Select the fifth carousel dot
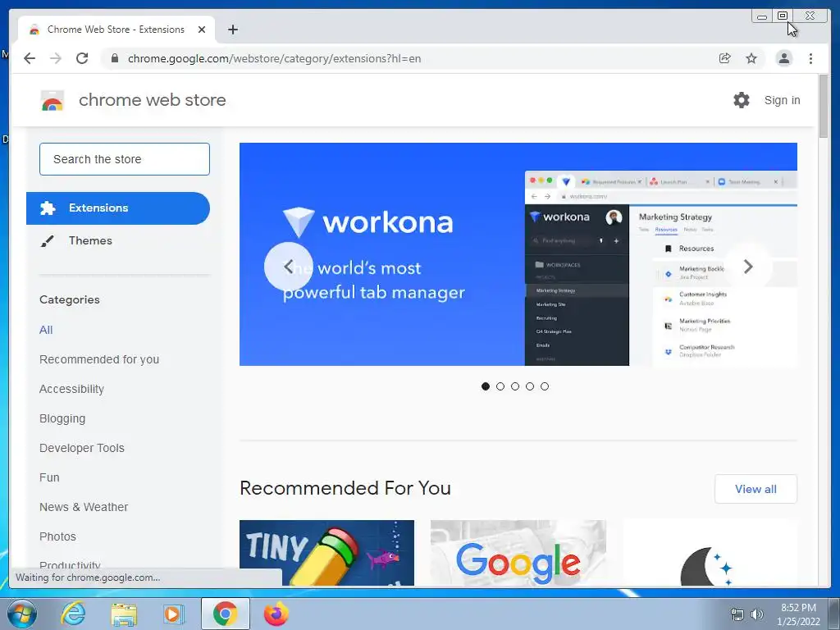840x630 pixels. click(545, 386)
